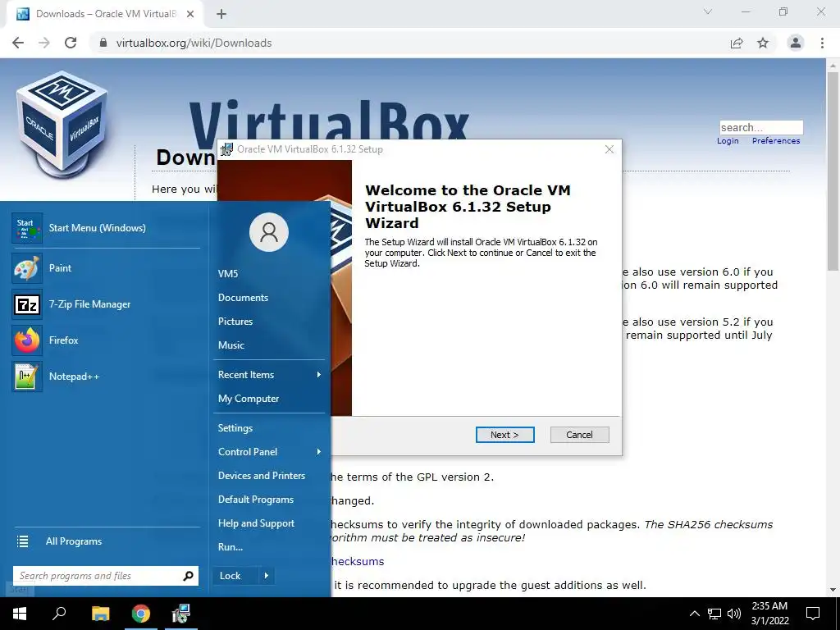
Task: Show hidden tray icons chevron
Action: (x=694, y=614)
